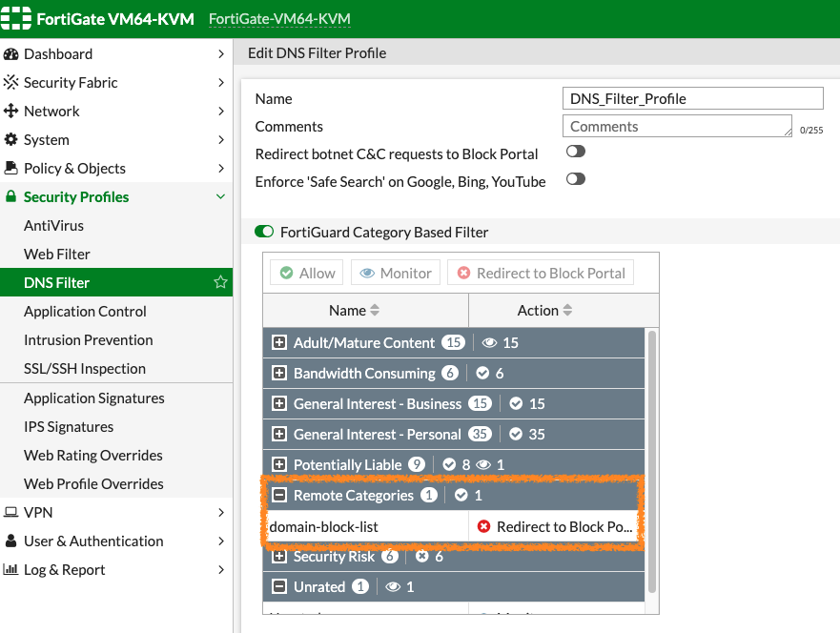The height and width of the screenshot is (633, 840).
Task: Click Redirect to Block Po... action cell
Action: [556, 527]
